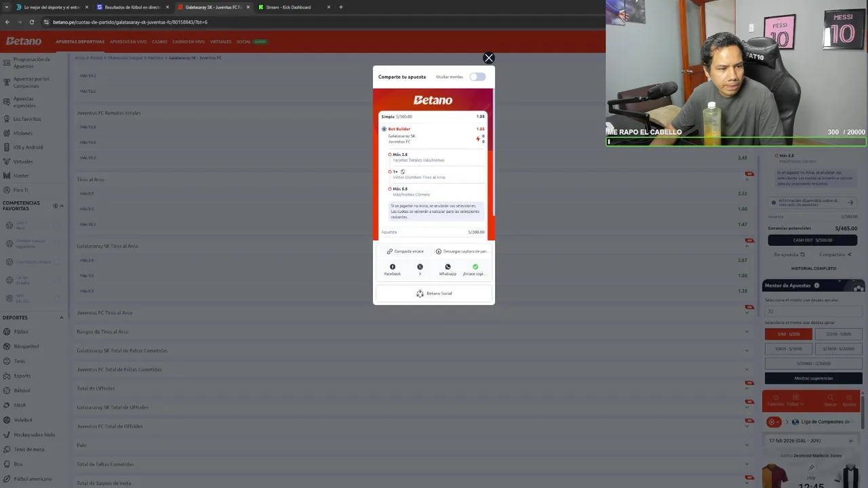
Task: Share the bet on X
Action: tap(420, 269)
